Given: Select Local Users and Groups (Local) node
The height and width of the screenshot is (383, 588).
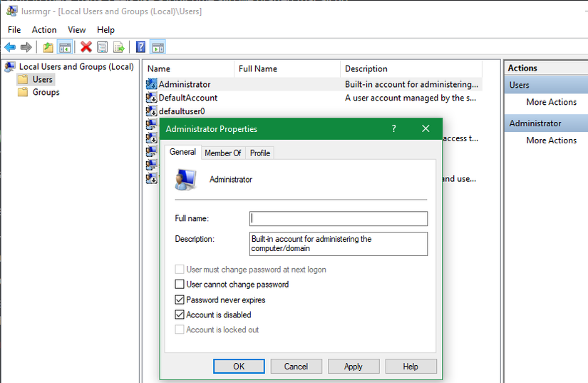Looking at the screenshot, I should coord(76,67).
